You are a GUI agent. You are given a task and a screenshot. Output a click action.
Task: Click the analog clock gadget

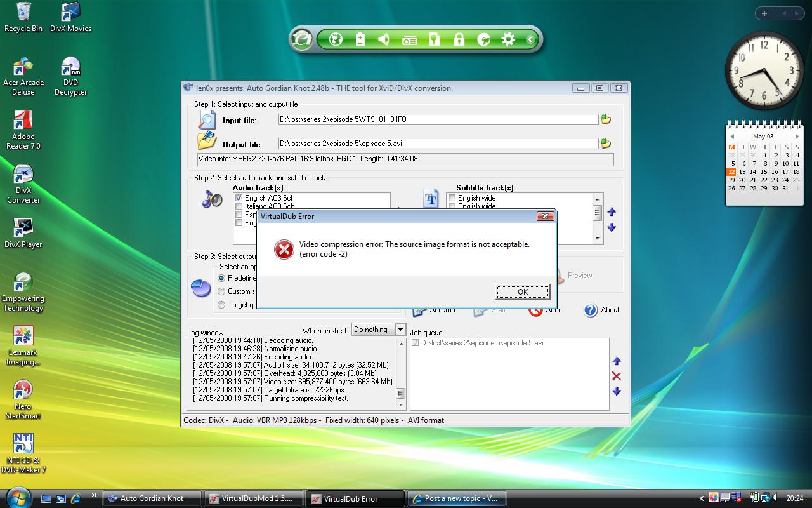[765, 70]
